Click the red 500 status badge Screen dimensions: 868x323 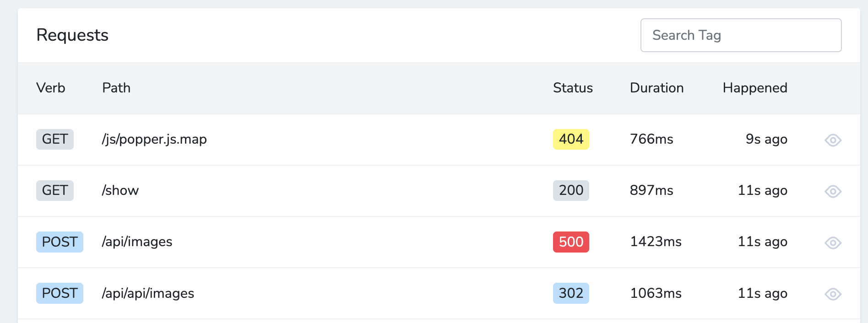(x=570, y=242)
